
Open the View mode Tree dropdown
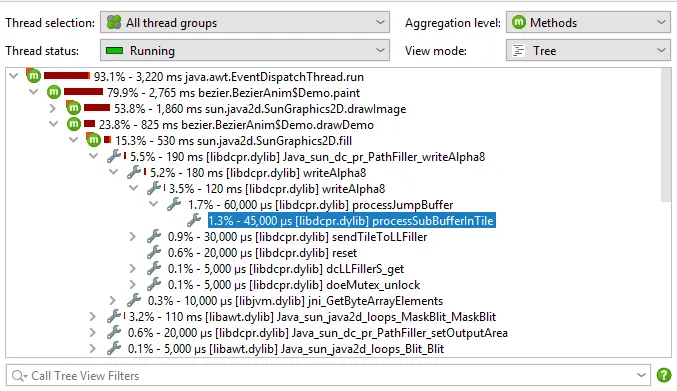[x=588, y=50]
